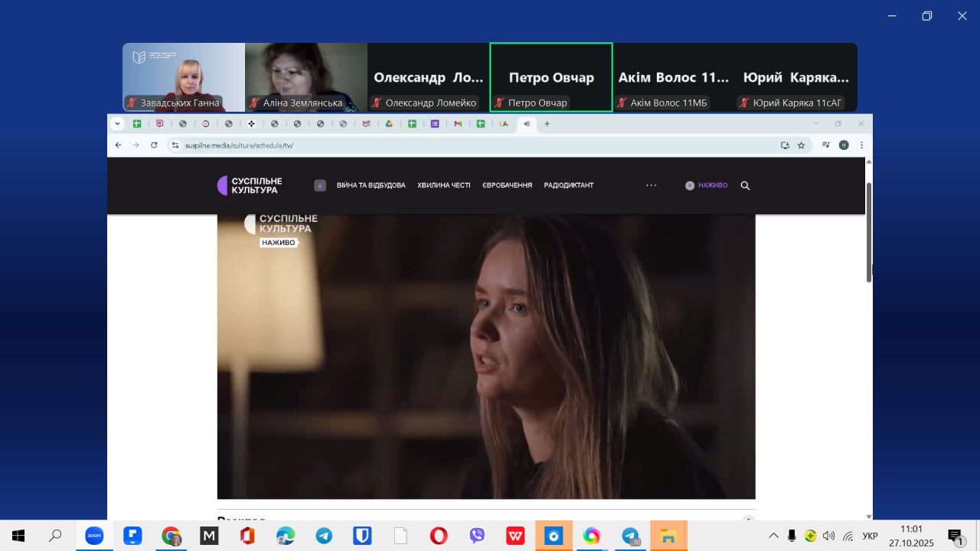Bookmark this page with the star icon
The height and width of the screenshot is (551, 980).
(802, 145)
